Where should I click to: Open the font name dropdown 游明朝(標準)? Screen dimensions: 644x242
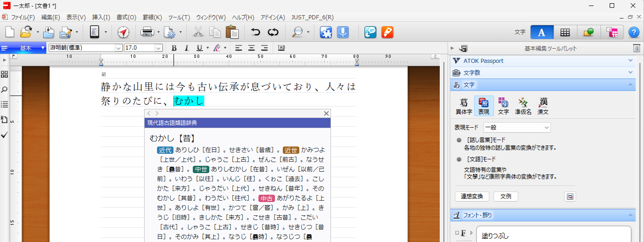click(x=118, y=48)
